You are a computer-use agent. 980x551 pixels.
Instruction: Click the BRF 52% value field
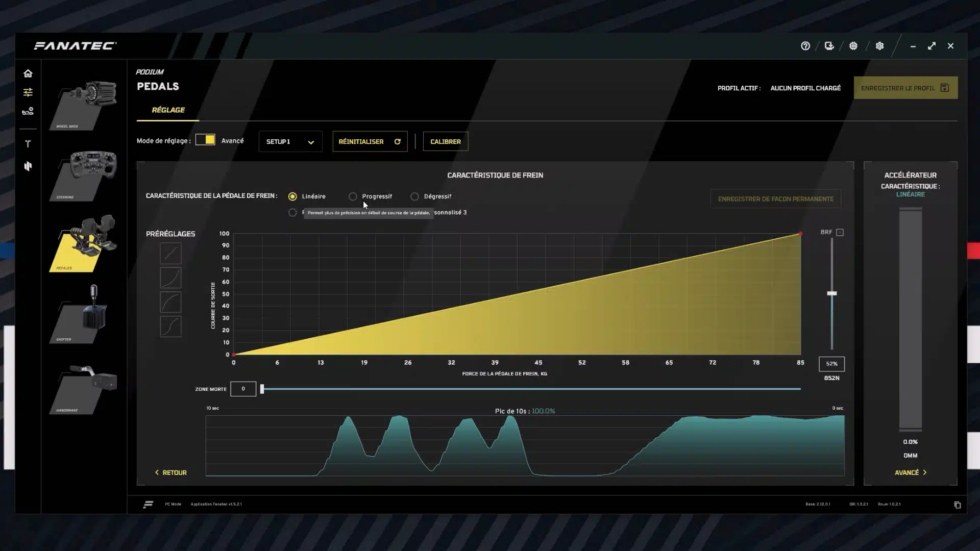(832, 364)
